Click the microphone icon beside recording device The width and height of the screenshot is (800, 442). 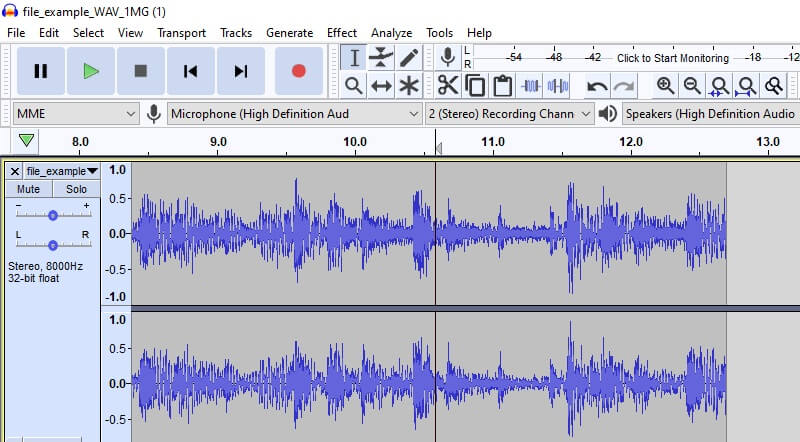pos(154,114)
